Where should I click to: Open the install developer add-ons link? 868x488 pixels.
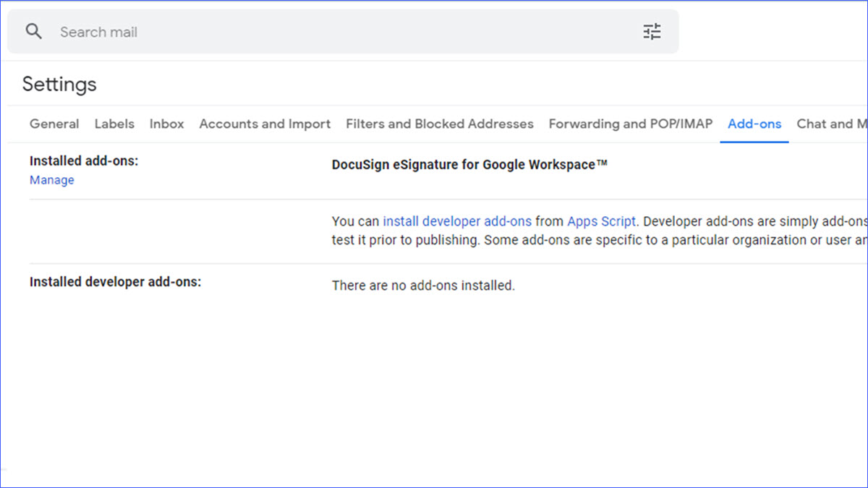457,221
